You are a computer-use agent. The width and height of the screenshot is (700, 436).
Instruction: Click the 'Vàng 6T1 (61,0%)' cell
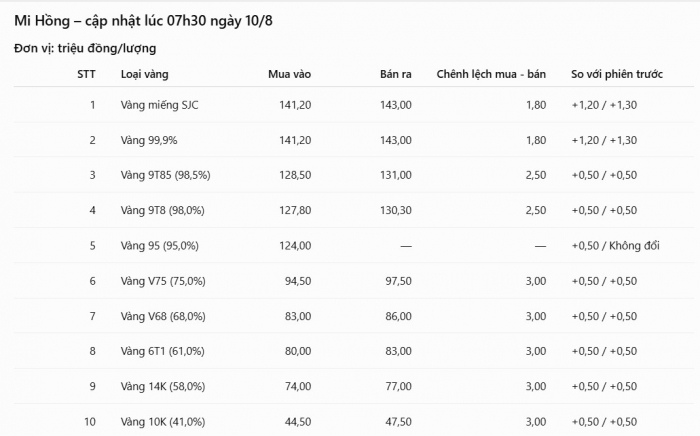coord(162,351)
